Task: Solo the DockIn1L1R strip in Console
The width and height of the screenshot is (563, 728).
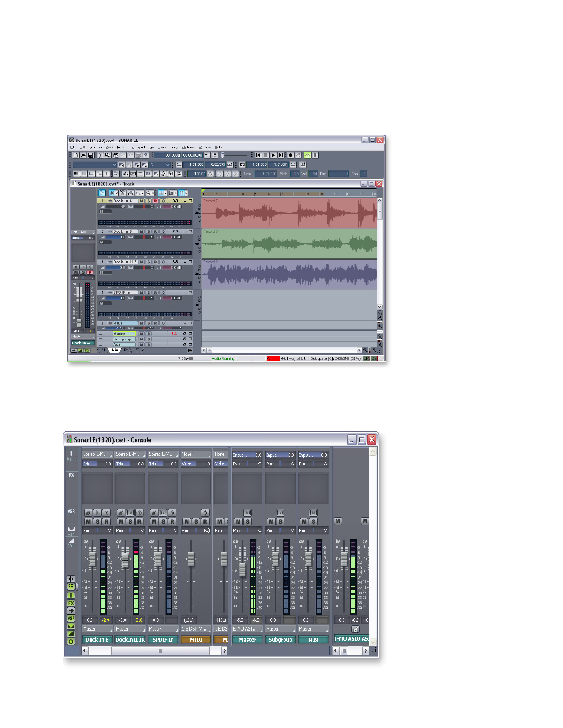Action: [130, 522]
